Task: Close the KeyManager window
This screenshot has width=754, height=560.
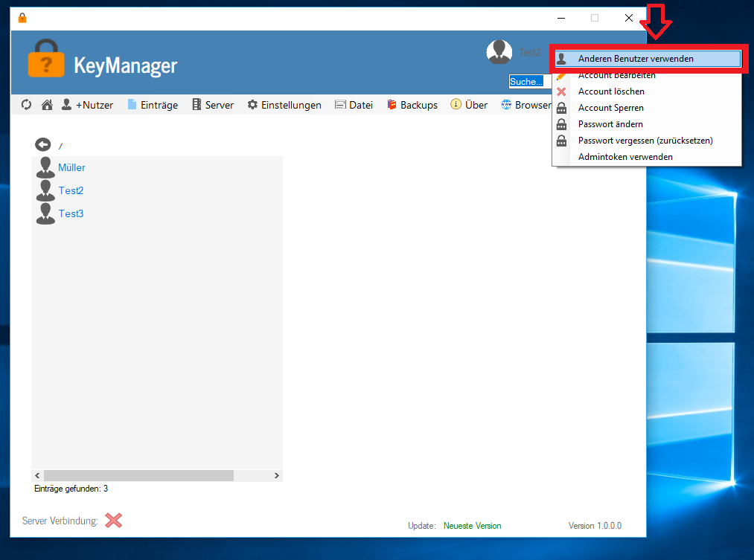Action: 628,18
